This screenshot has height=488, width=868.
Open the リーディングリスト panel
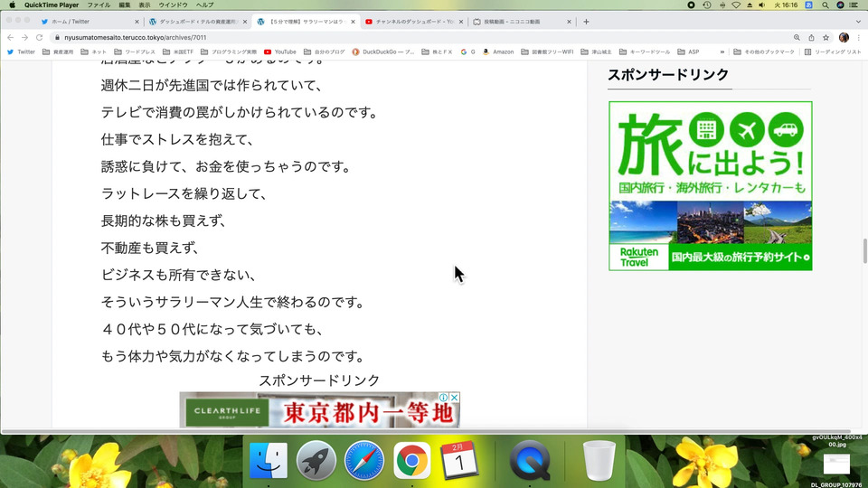pyautogui.click(x=833, y=52)
